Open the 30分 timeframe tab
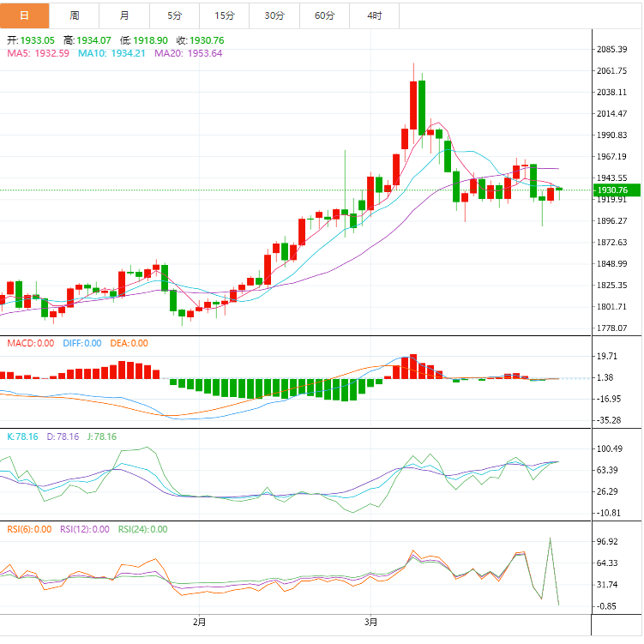644x644 pixels. click(x=274, y=15)
